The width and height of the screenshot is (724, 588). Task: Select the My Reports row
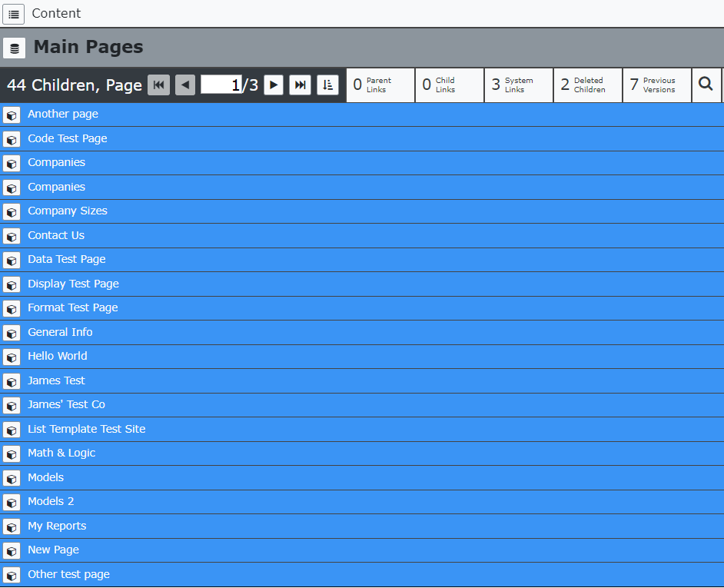362,526
